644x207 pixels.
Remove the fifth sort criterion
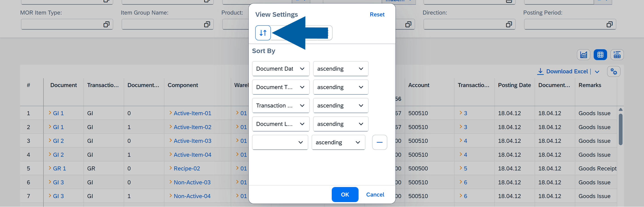point(380,142)
